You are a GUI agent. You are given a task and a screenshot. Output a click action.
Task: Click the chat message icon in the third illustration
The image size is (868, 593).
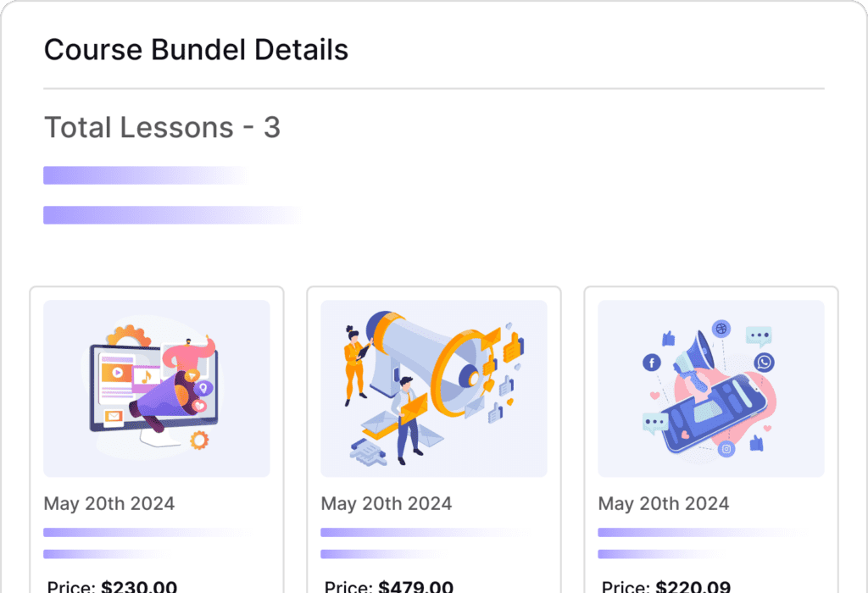pyautogui.click(x=758, y=335)
